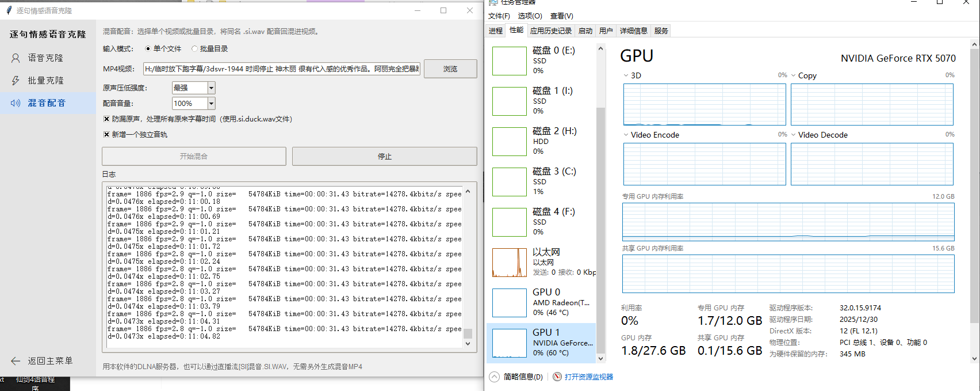Click the 停止 button
This screenshot has width=980, height=391.
(385, 156)
